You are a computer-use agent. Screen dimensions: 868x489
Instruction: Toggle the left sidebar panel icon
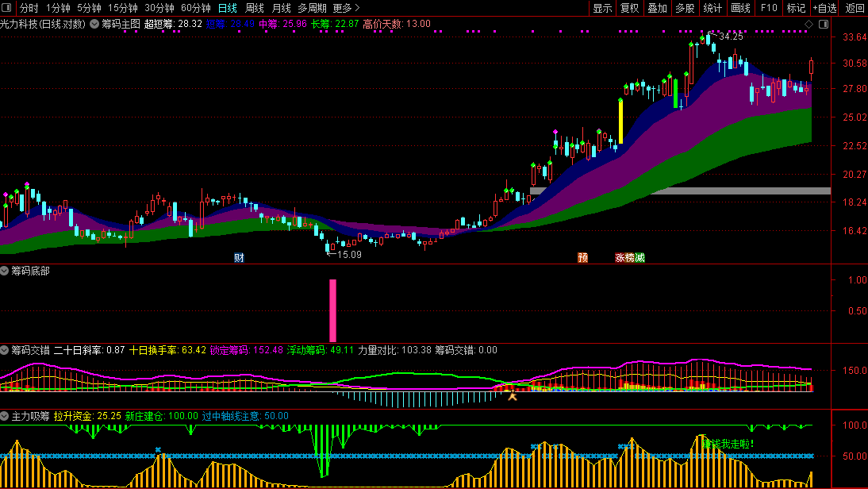point(8,8)
